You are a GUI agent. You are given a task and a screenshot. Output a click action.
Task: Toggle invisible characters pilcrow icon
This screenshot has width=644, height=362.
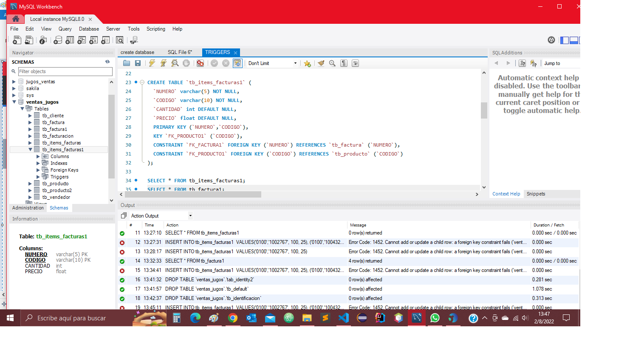(344, 63)
